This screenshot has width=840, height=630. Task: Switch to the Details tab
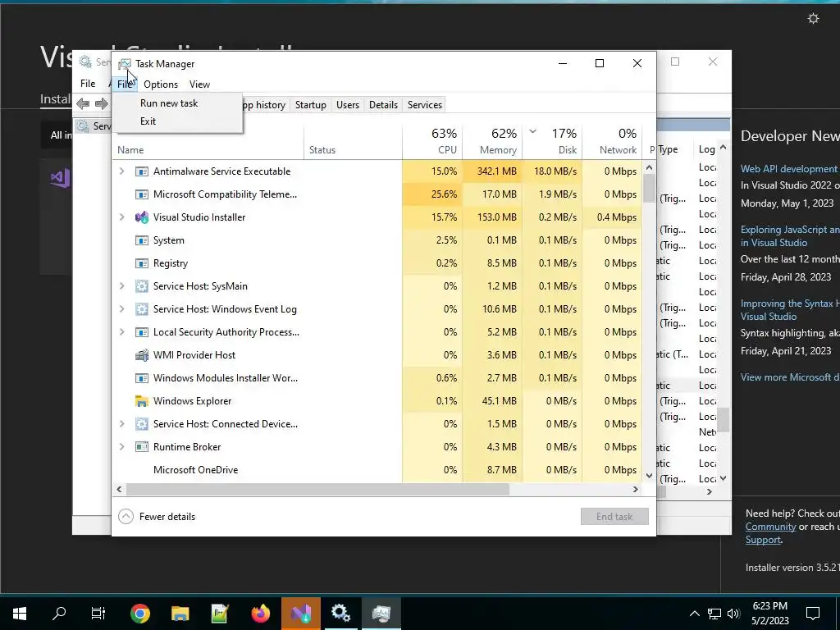[x=384, y=105]
